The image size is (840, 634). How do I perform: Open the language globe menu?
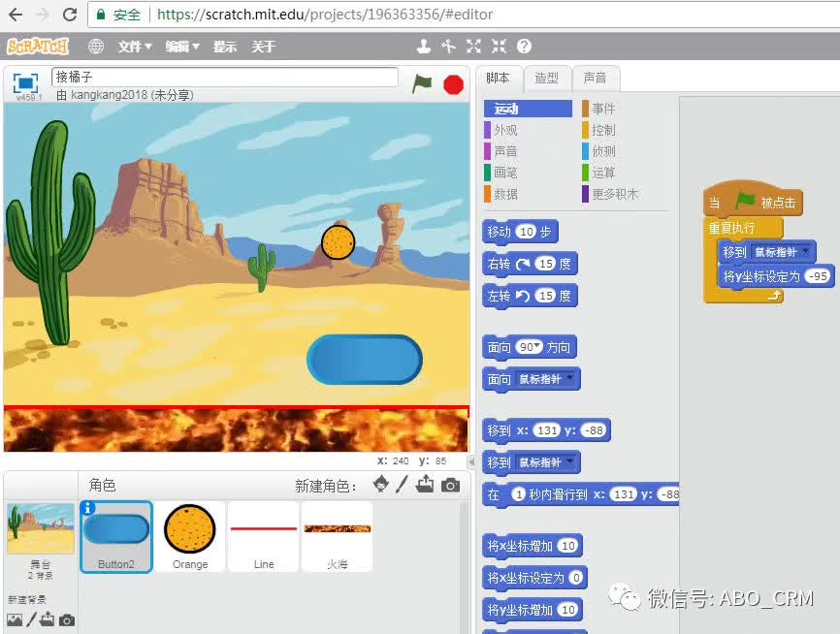(x=96, y=47)
